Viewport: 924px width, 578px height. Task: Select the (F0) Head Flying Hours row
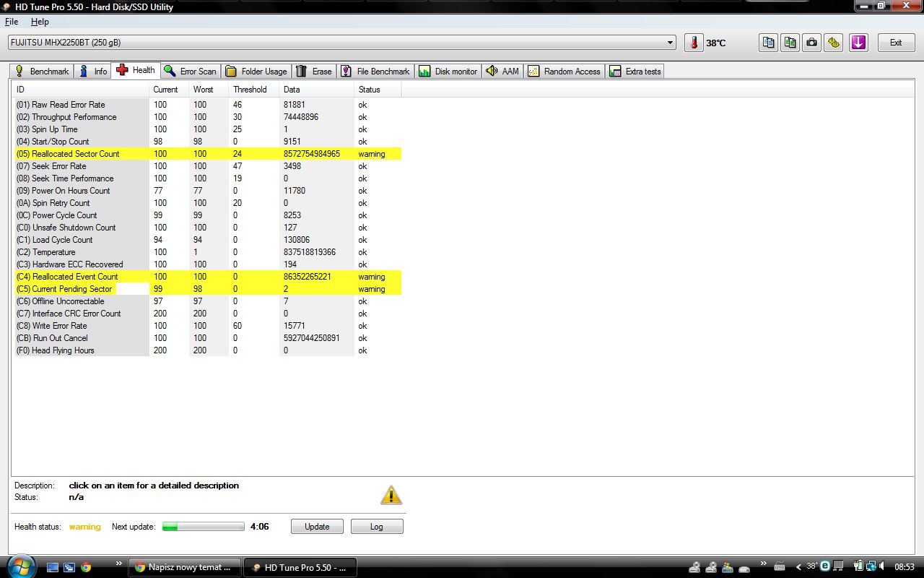pos(207,350)
